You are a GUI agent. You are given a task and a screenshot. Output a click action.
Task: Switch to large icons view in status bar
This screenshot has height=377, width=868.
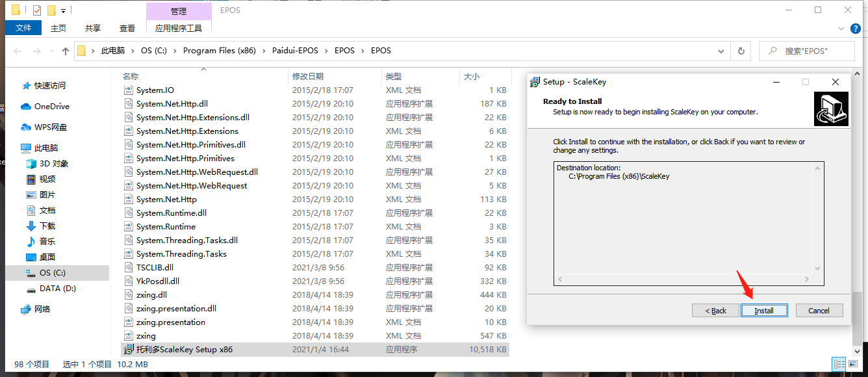click(852, 365)
